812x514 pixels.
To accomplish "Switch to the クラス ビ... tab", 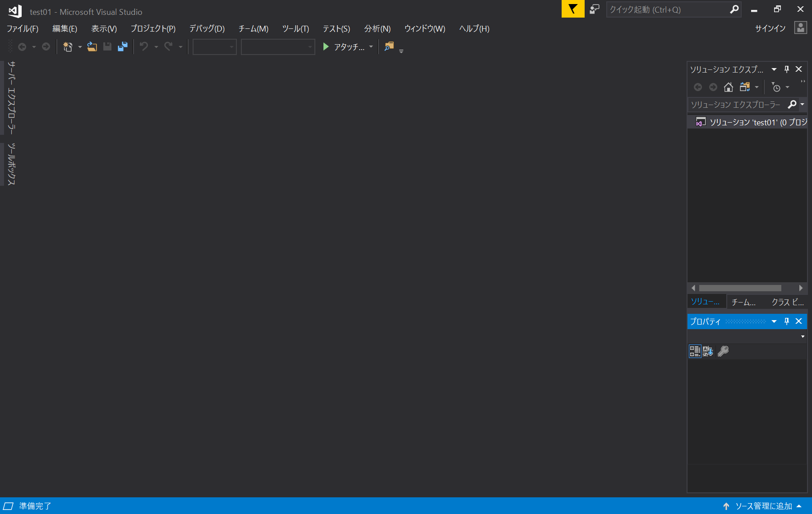I will tap(788, 302).
